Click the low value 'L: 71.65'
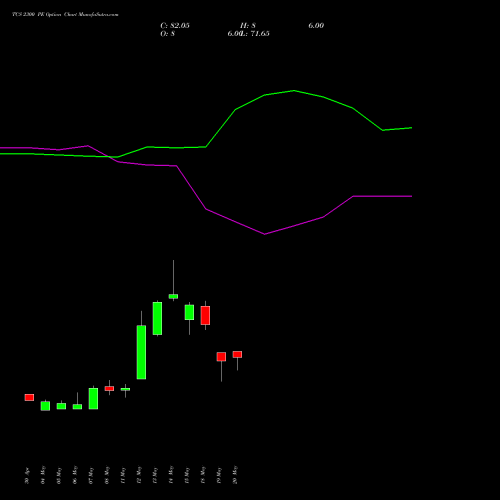Screen dimensions: 500x500 (x=255, y=34)
